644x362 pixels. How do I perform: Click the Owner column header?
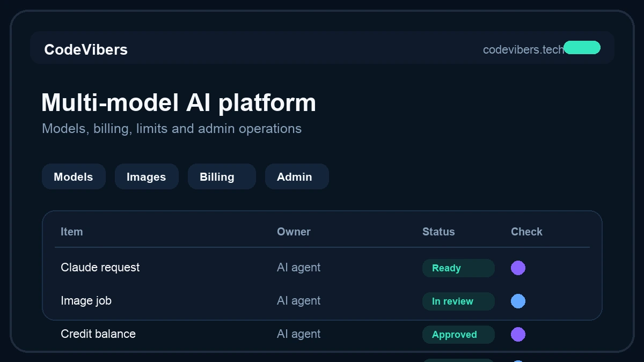coord(294,232)
